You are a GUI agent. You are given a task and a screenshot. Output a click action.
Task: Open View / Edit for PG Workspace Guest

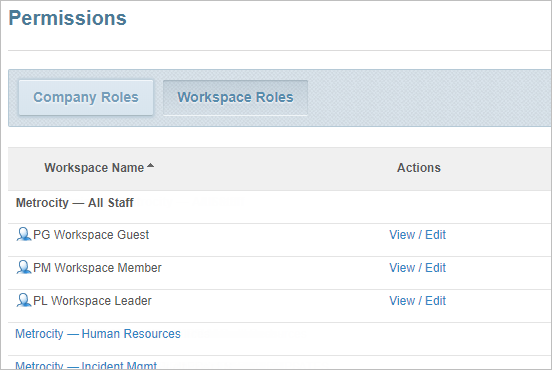[x=418, y=235]
